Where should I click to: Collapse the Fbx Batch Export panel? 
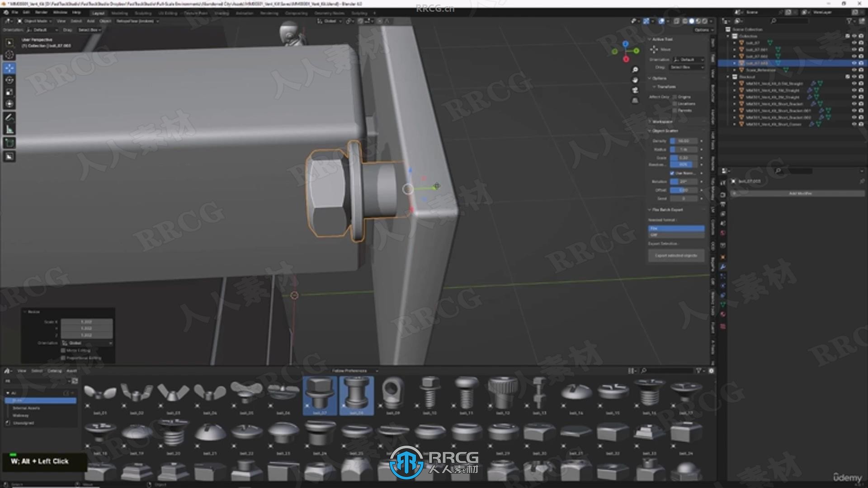coord(650,210)
